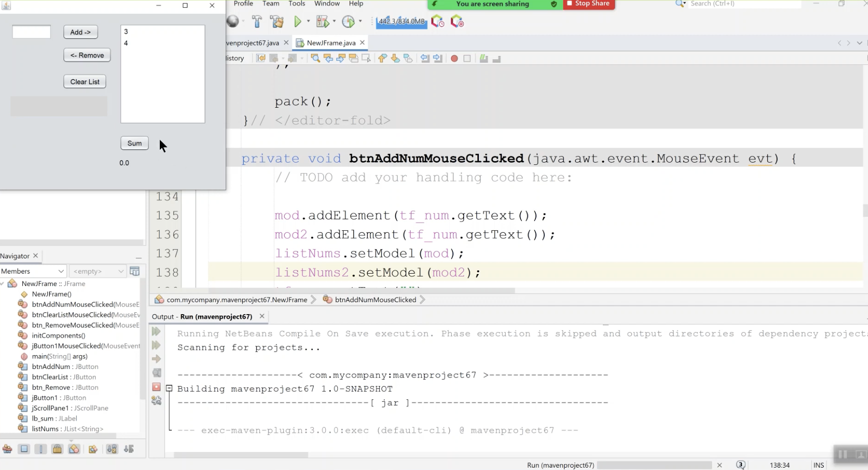Image resolution: width=868 pixels, height=470 pixels.
Task: Click the Stop Share button
Action: click(589, 4)
